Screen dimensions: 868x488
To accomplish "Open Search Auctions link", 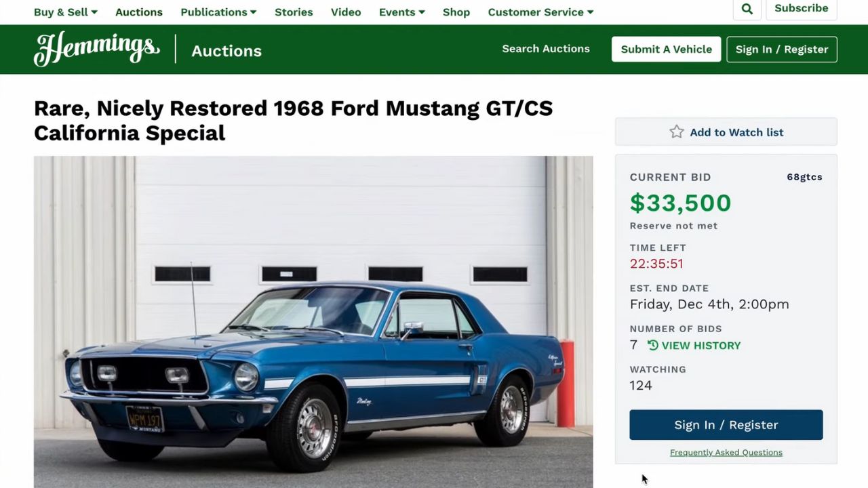I will (546, 49).
